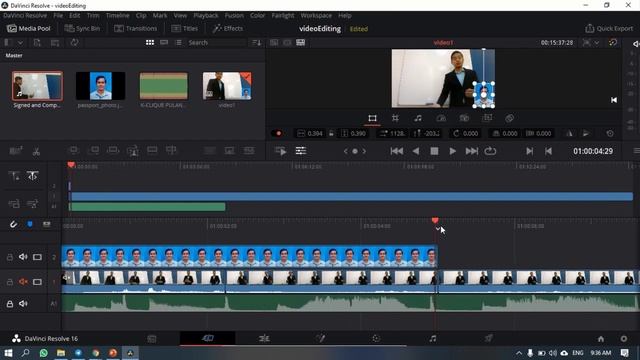Open the Composite tool with overlapping circles
The image size is (640, 360).
pyautogui.click(x=509, y=118)
